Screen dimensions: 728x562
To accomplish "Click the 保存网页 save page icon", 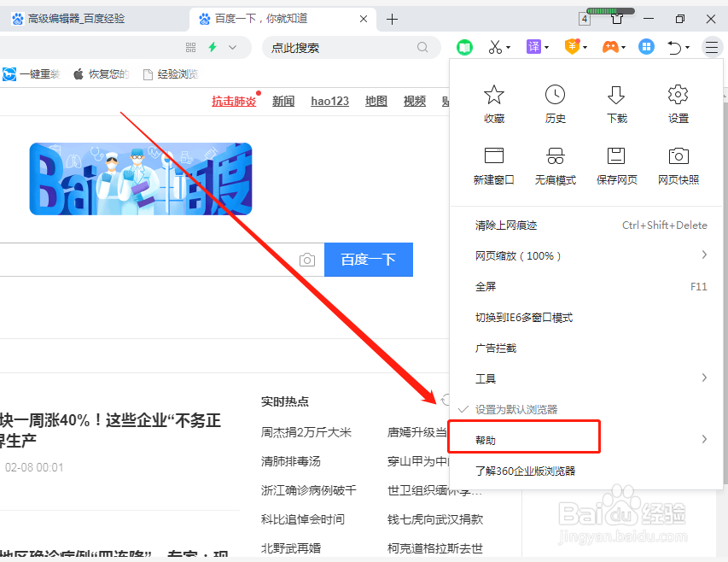I will 616,155.
